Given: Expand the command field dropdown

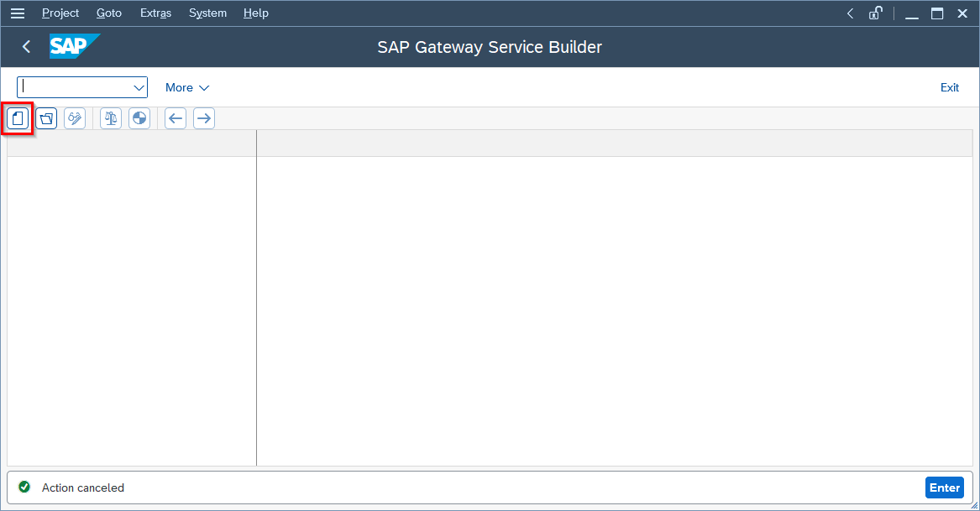Looking at the screenshot, I should coord(139,87).
